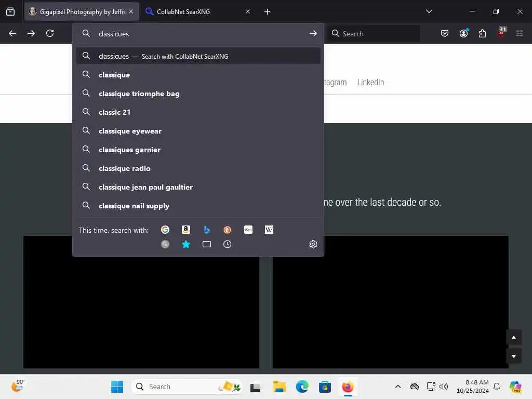Select suggestion classique eyewear
Viewport: 532px width, 399px height.
(x=198, y=131)
